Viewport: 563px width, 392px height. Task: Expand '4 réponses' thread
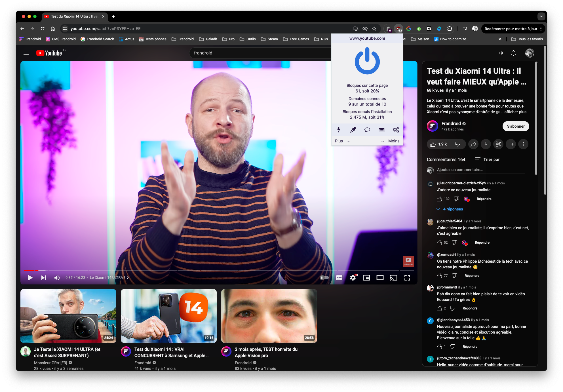[x=450, y=209]
